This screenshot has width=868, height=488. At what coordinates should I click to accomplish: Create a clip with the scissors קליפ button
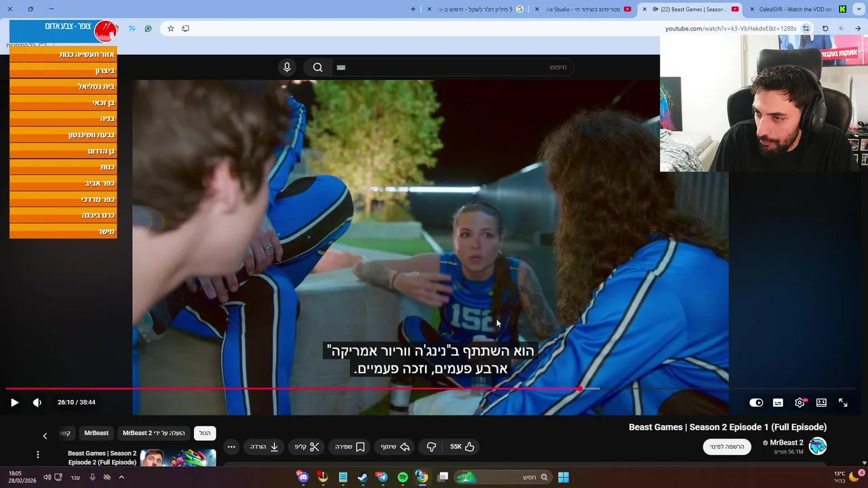[307, 447]
